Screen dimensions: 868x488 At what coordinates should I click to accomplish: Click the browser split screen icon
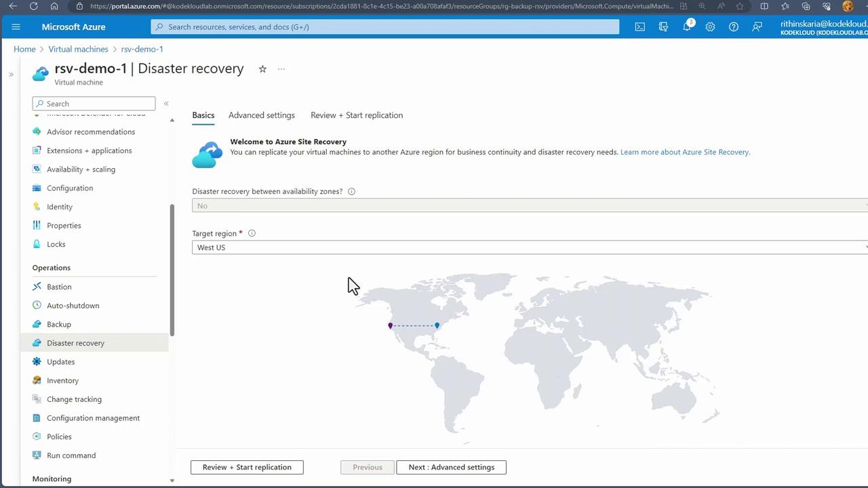(x=764, y=6)
